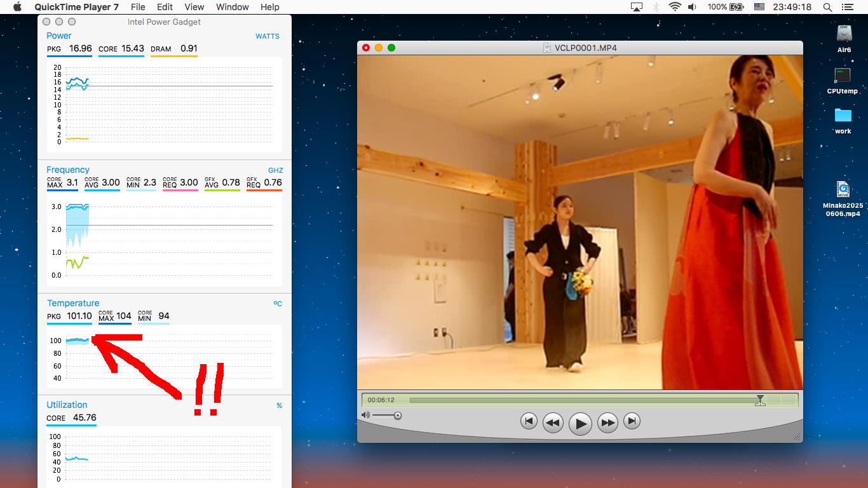Open the AirPlay display menu
Image resolution: width=868 pixels, height=488 pixels.
637,7
